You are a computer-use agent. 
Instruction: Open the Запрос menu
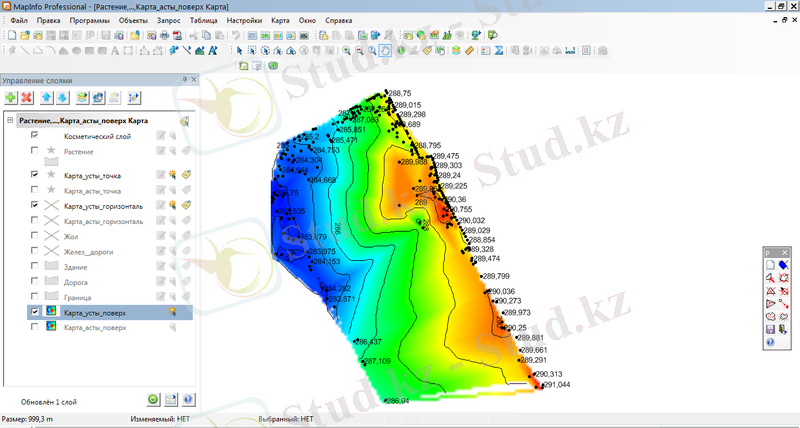click(x=167, y=20)
